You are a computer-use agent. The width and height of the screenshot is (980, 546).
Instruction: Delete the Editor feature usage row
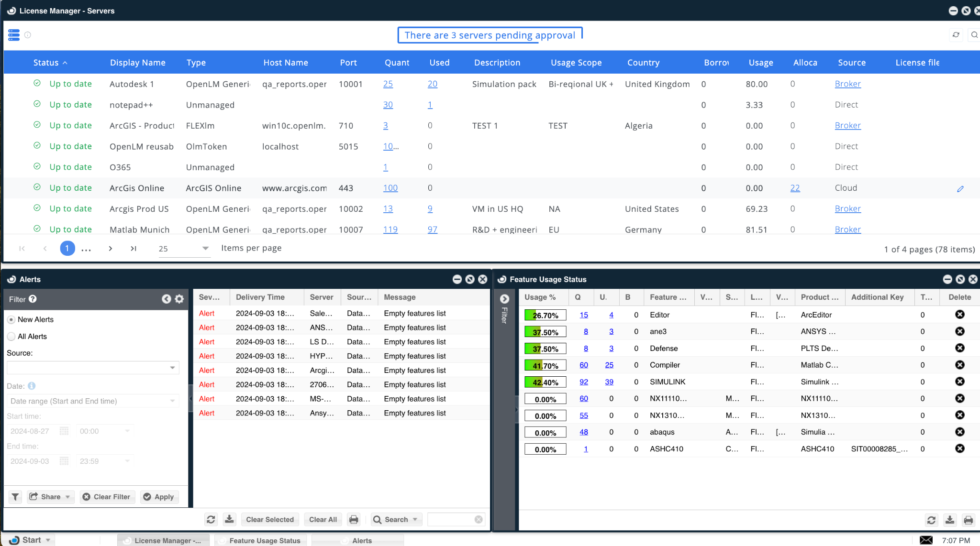(x=959, y=315)
